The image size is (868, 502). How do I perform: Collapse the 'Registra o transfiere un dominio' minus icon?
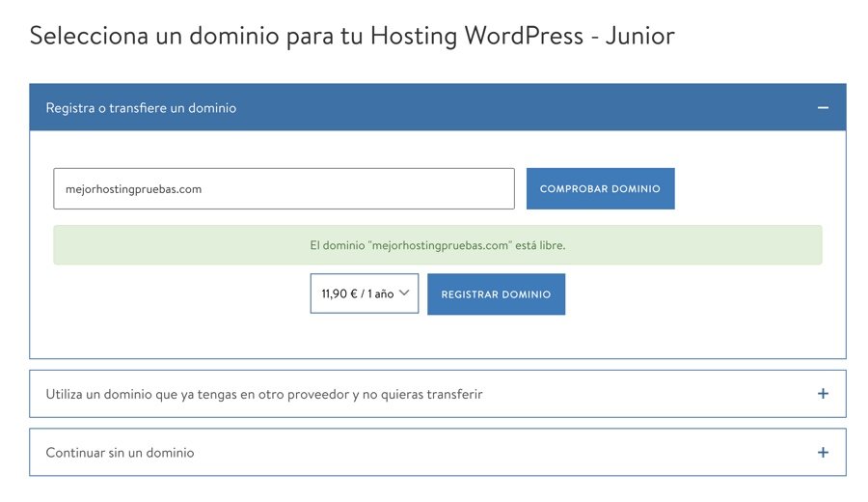pos(823,107)
